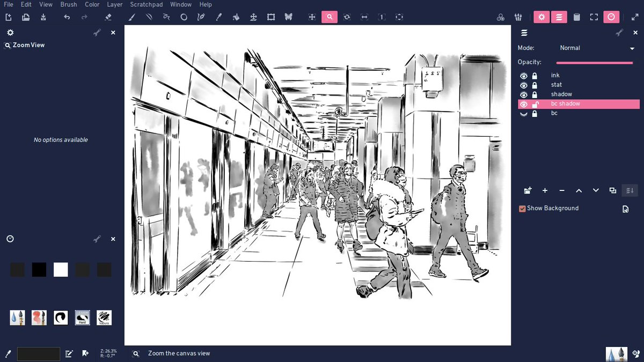This screenshot has height=362, width=644.
Task: Select the Inking pen tool
Action: 201,17
